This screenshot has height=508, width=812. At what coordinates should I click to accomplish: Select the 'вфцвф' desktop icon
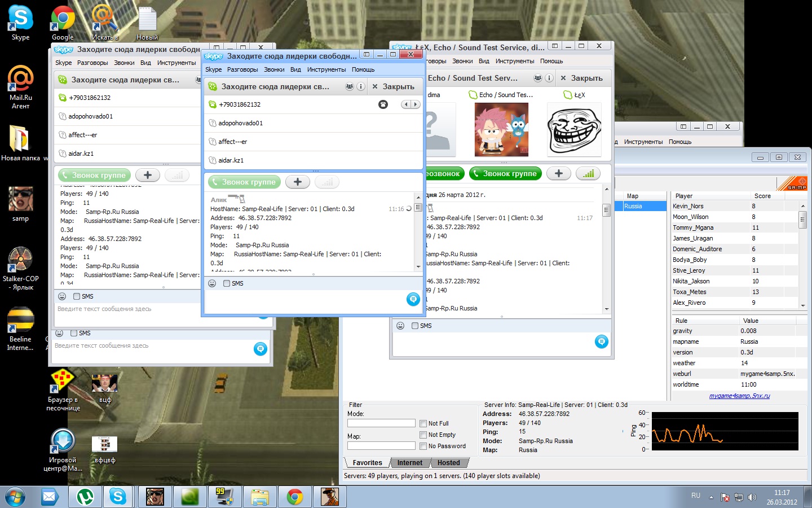pyautogui.click(x=105, y=450)
